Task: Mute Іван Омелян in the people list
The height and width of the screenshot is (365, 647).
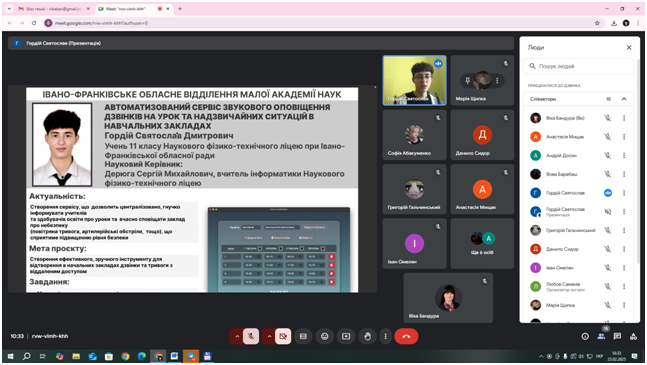Action: click(x=608, y=268)
